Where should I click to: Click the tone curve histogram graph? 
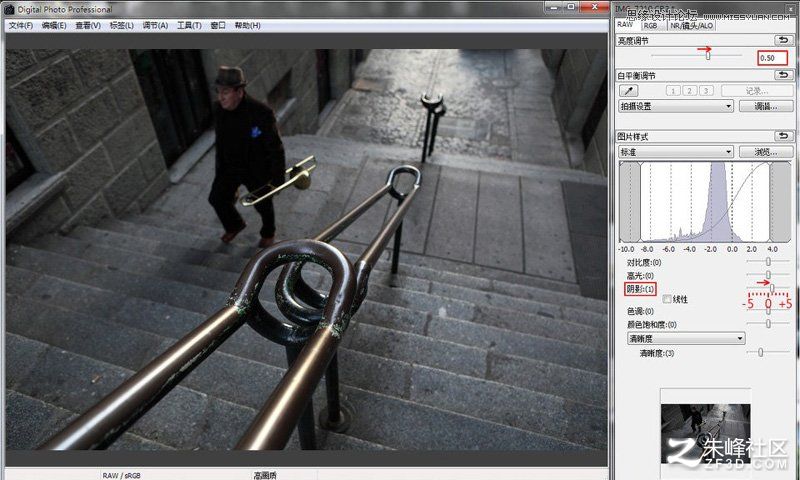pyautogui.click(x=705, y=201)
